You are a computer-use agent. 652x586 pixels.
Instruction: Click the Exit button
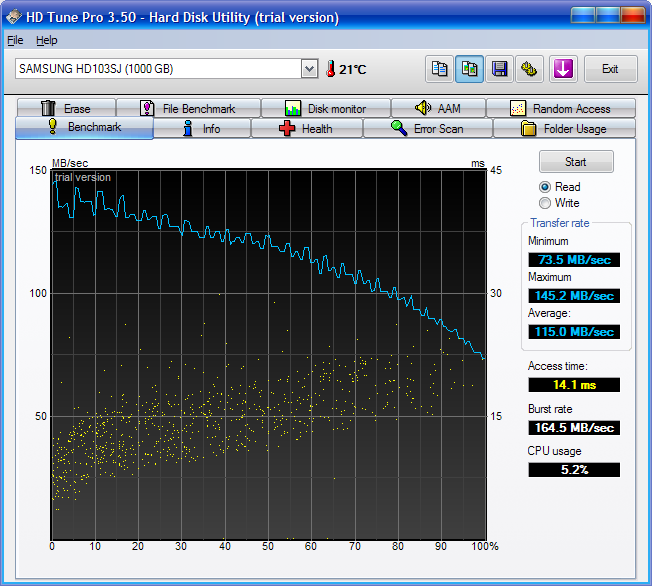click(610, 69)
